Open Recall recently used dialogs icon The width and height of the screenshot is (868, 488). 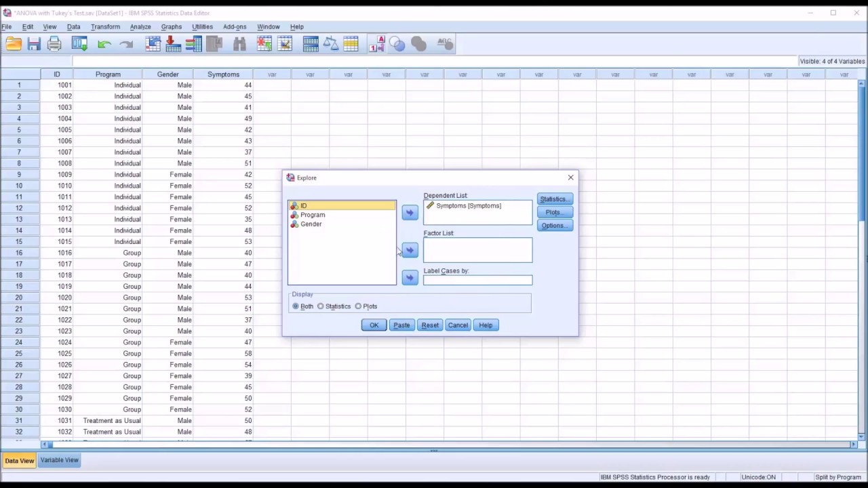point(79,44)
